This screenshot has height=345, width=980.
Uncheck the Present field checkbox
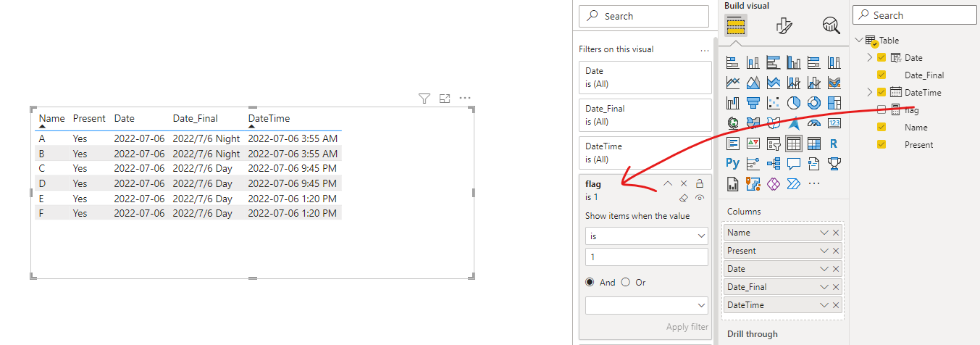(x=881, y=145)
